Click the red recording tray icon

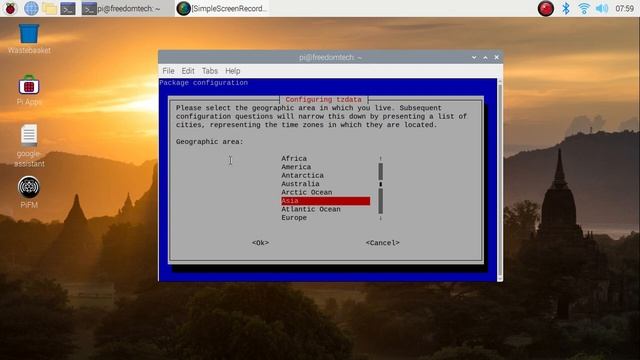pos(545,8)
